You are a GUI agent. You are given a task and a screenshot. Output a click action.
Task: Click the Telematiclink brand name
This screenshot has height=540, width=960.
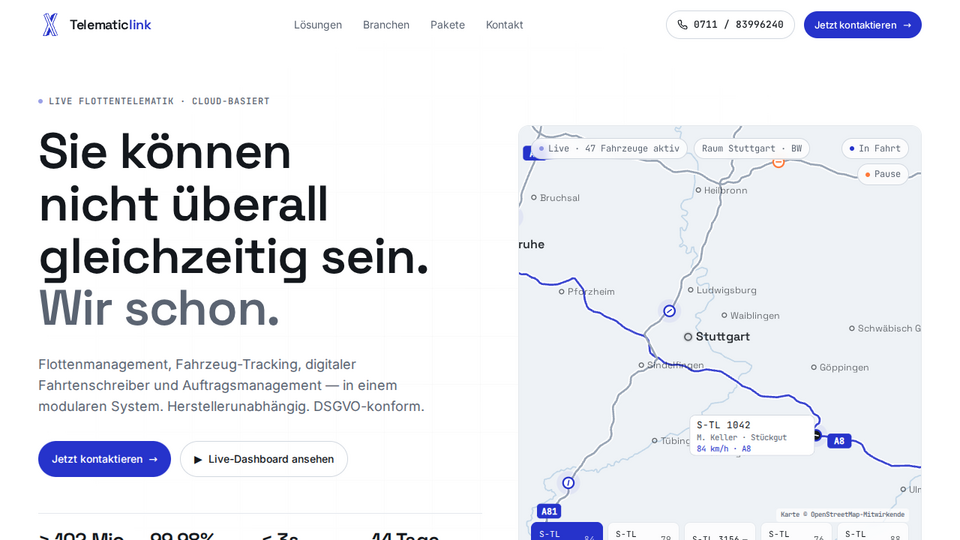point(110,25)
